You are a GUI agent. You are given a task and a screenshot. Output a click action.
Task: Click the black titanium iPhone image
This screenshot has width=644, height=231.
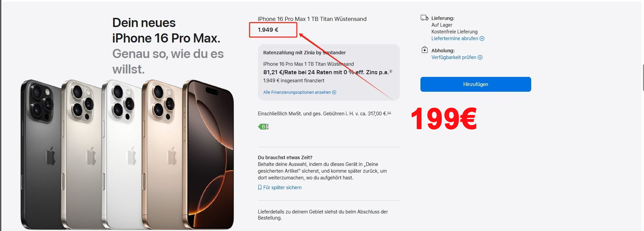[x=41, y=153]
